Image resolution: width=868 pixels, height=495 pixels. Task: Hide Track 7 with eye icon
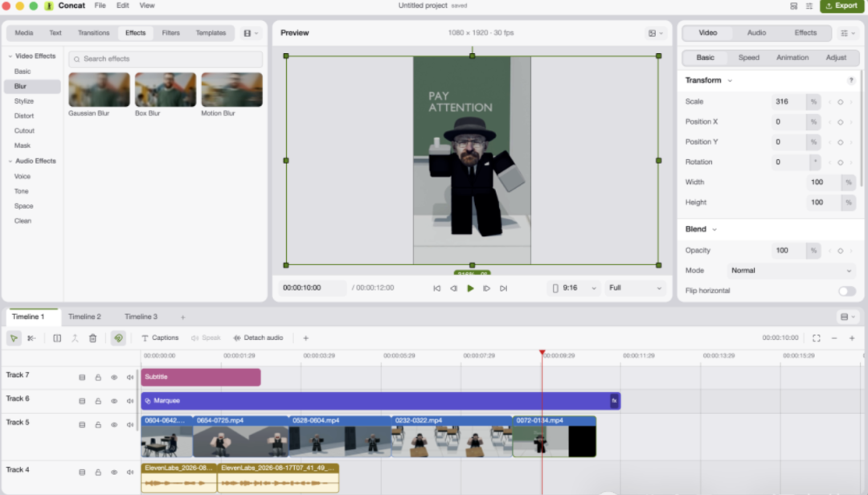(x=114, y=377)
